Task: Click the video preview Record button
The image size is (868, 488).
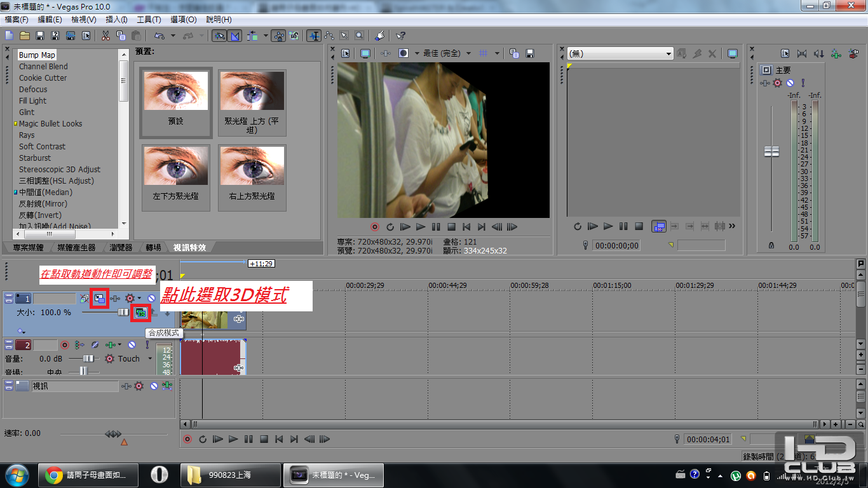Action: pos(375,227)
